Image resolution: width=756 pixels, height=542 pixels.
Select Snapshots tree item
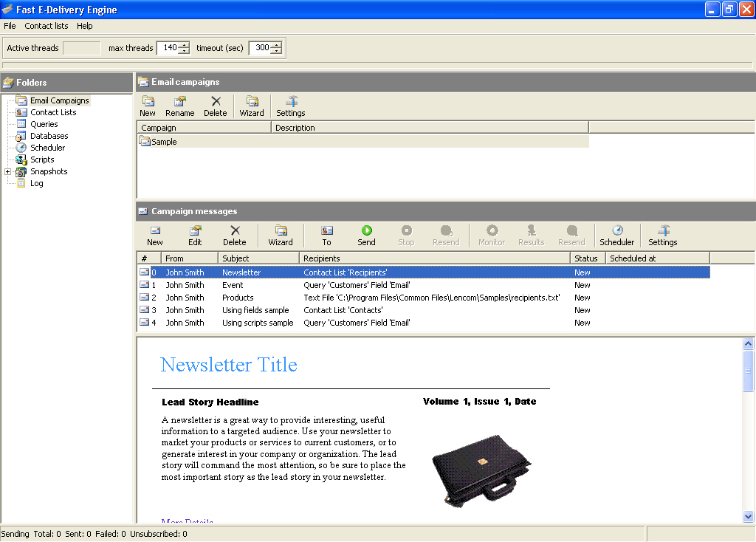click(49, 171)
